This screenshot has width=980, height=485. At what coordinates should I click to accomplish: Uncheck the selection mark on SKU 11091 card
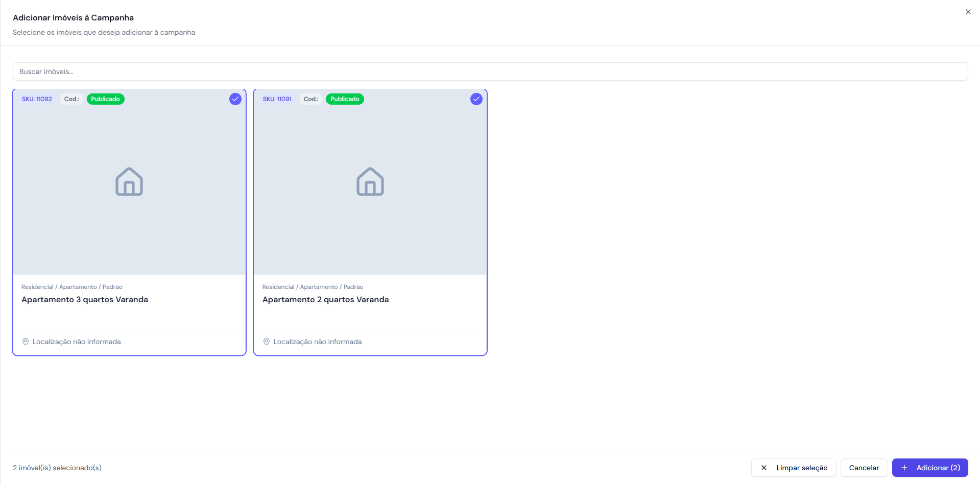pyautogui.click(x=476, y=99)
